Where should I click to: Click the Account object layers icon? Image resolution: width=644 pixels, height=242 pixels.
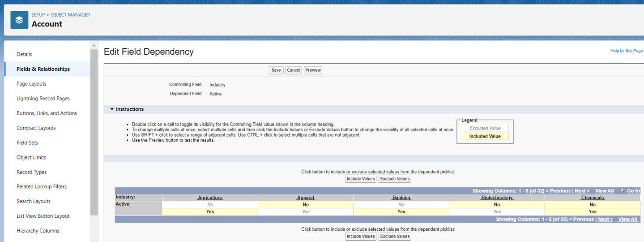(19, 20)
